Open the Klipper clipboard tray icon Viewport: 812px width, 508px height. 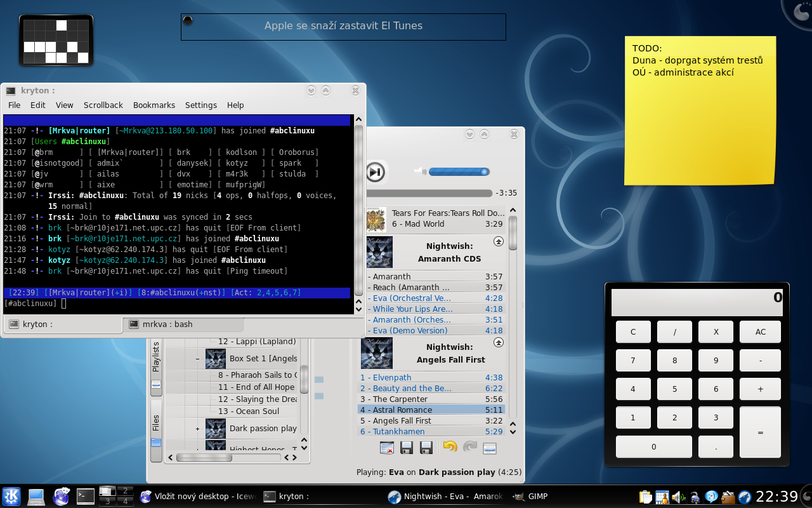[x=645, y=497]
